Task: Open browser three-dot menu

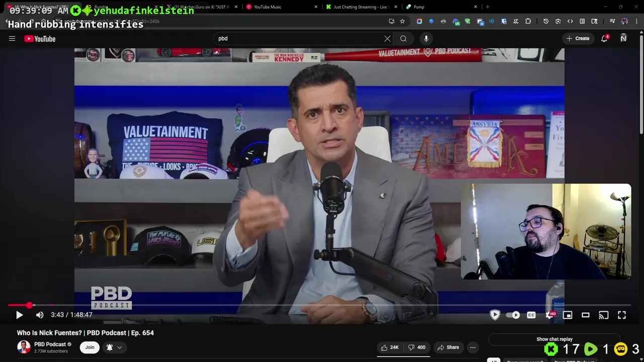Action: [636, 21]
